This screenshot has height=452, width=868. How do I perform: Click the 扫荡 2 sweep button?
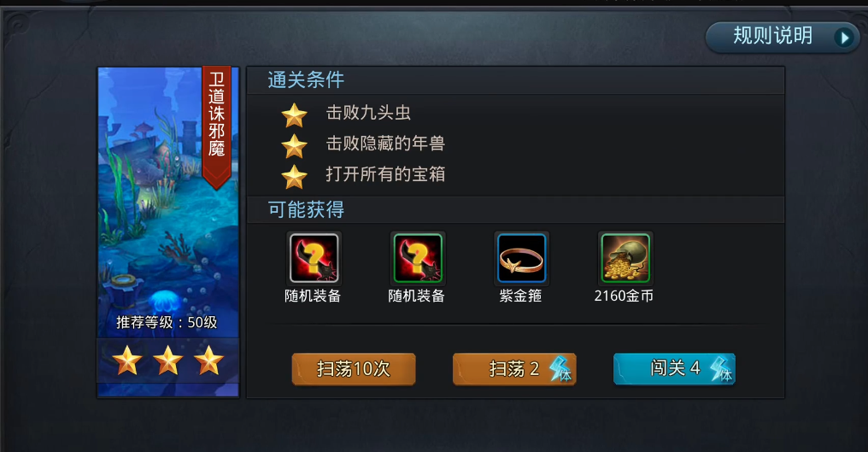tap(514, 369)
